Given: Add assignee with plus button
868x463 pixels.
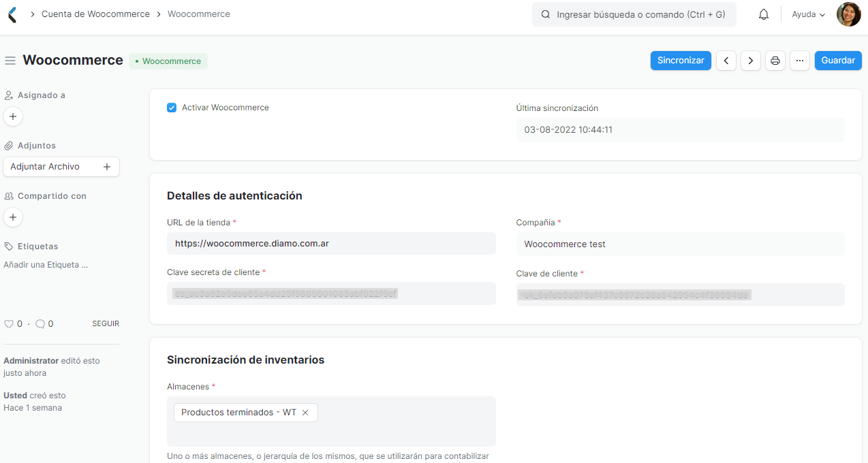Looking at the screenshot, I should (x=13, y=116).
